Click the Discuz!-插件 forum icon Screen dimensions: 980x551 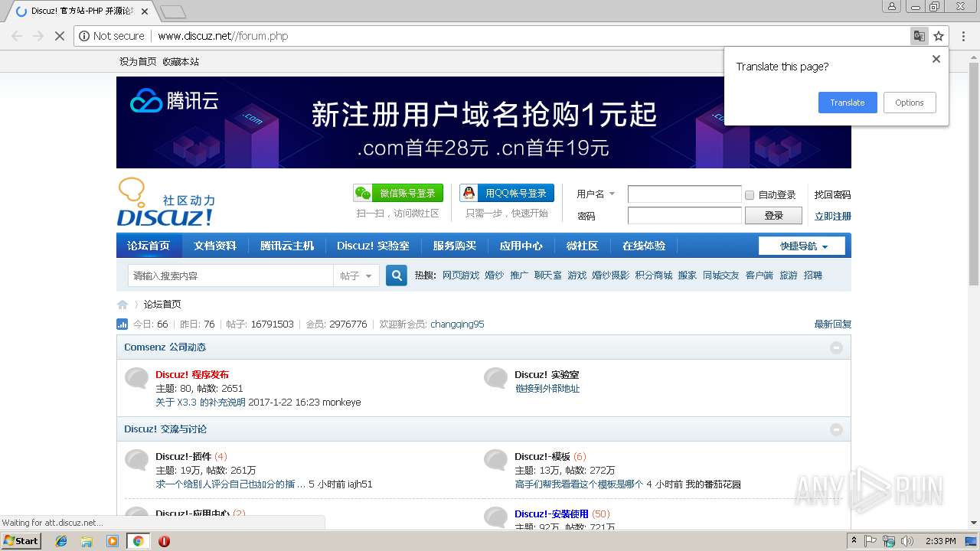pos(137,460)
